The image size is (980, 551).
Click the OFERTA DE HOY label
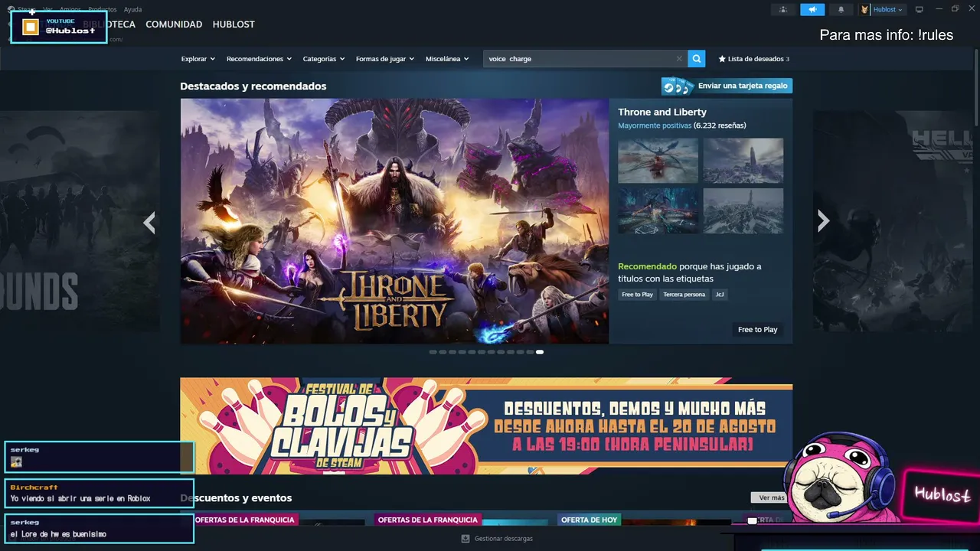[589, 520]
